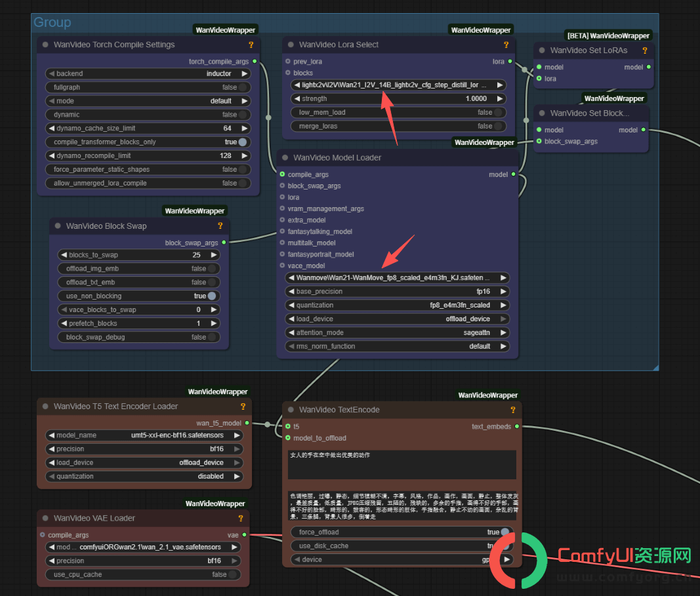Open help for WanVideo T5 Text Encoder Loader
This screenshot has height=596, width=700.
243,407
